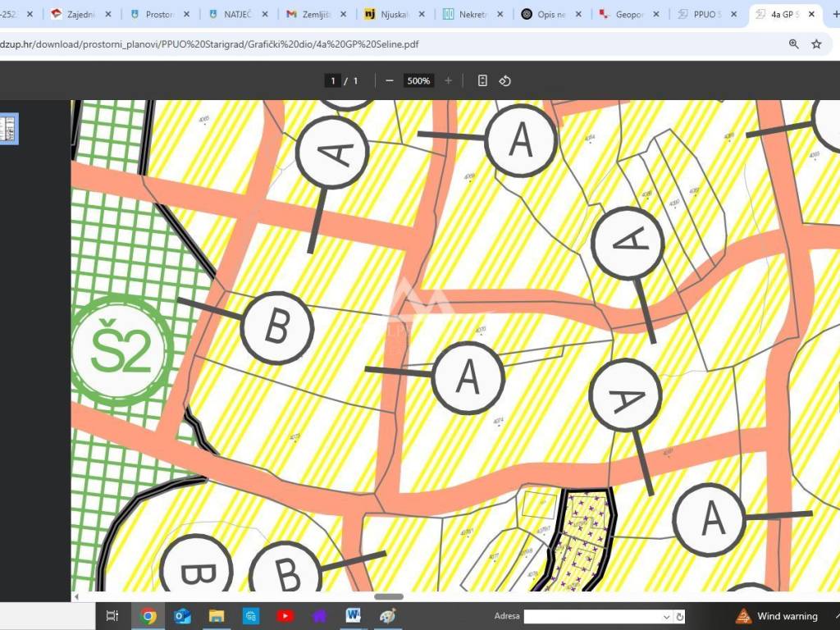840x630 pixels.
Task: Open File Explorer in the taskbar
Action: pyautogui.click(x=217, y=616)
